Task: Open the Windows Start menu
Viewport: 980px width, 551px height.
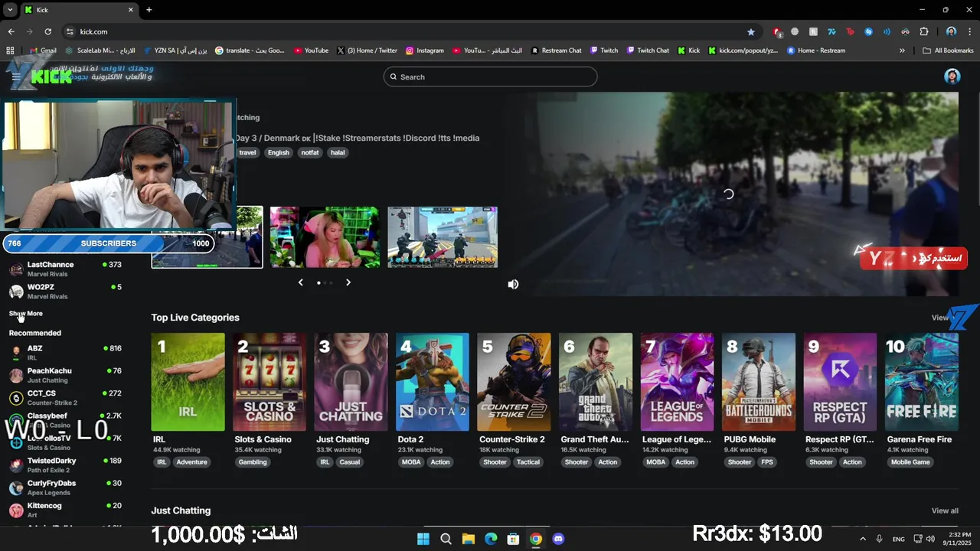Action: (x=423, y=539)
